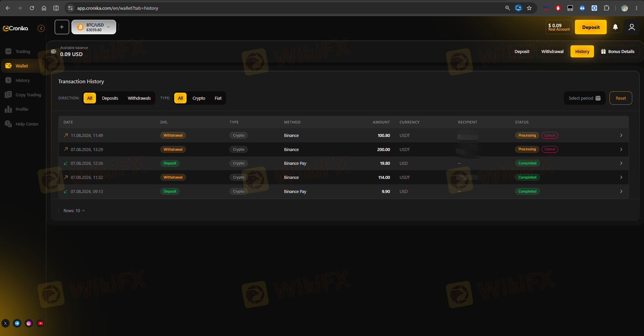Viewport: 644px width, 336px height.
Task: Switch to the wallet Deposit tab
Action: 522,51
